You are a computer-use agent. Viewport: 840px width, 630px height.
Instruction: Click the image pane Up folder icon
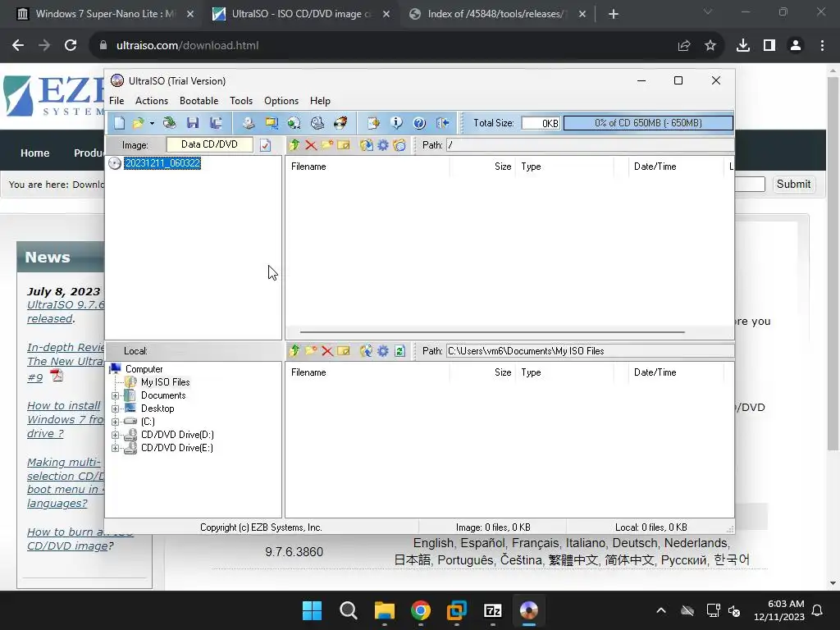click(294, 145)
